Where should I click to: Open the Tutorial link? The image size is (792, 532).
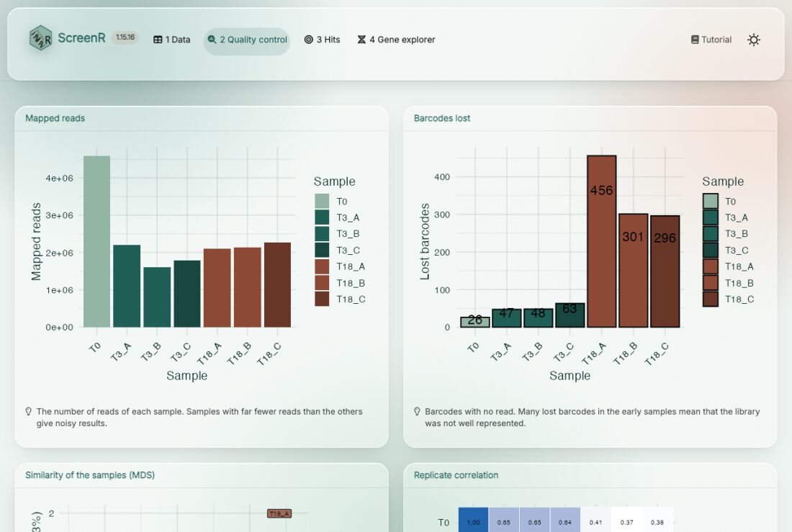coord(711,40)
